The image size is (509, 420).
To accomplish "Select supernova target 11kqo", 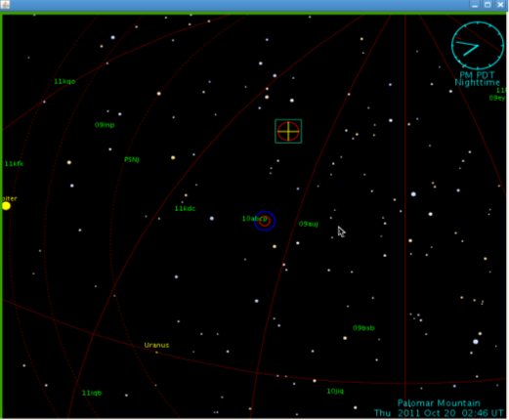I will click(x=64, y=81).
